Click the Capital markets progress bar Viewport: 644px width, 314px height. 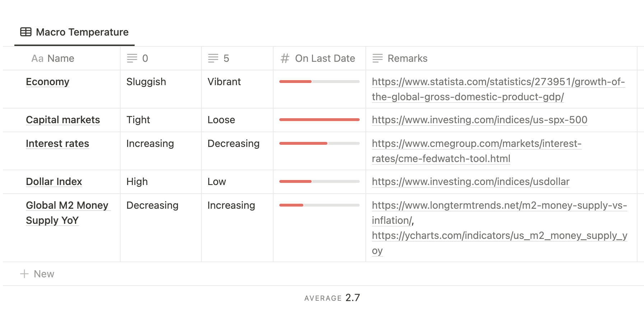[319, 120]
